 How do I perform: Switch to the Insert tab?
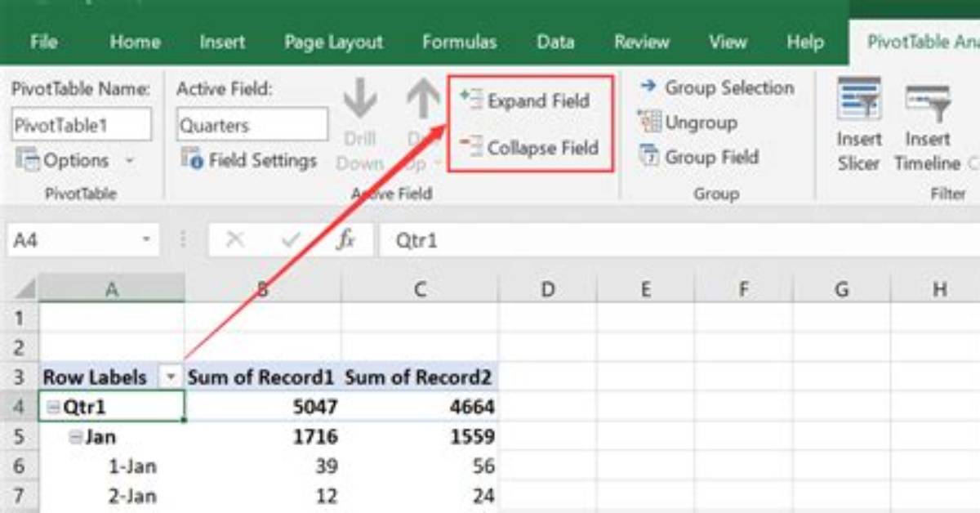(222, 42)
